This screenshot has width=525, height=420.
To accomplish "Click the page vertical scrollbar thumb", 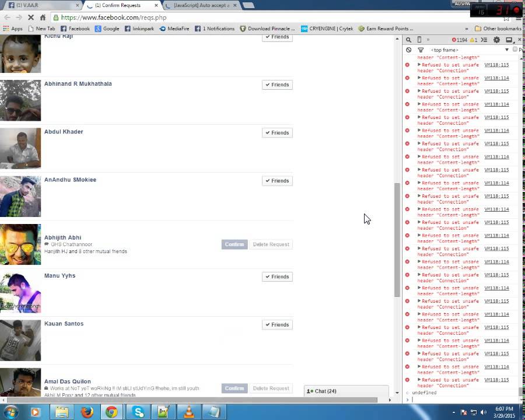I will pos(397,240).
